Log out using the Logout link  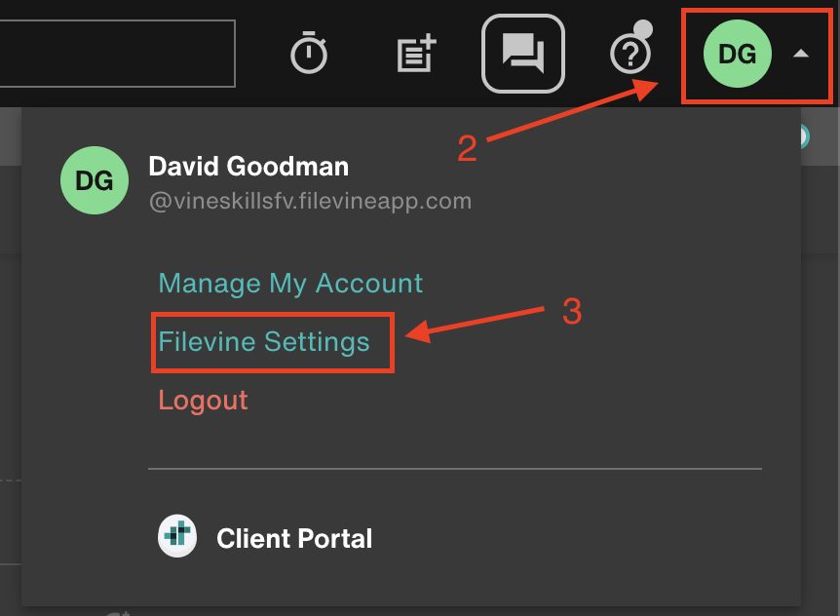(203, 401)
